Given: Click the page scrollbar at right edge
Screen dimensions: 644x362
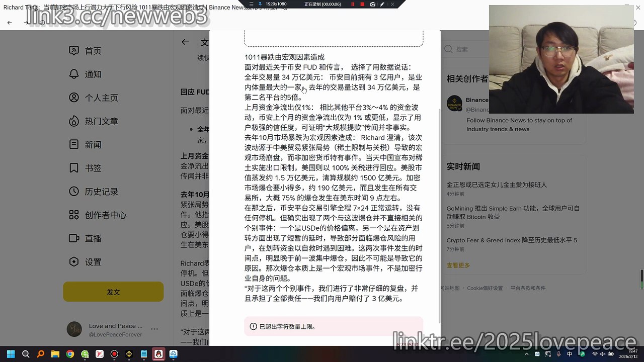Looking at the screenshot, I should pos(641,279).
